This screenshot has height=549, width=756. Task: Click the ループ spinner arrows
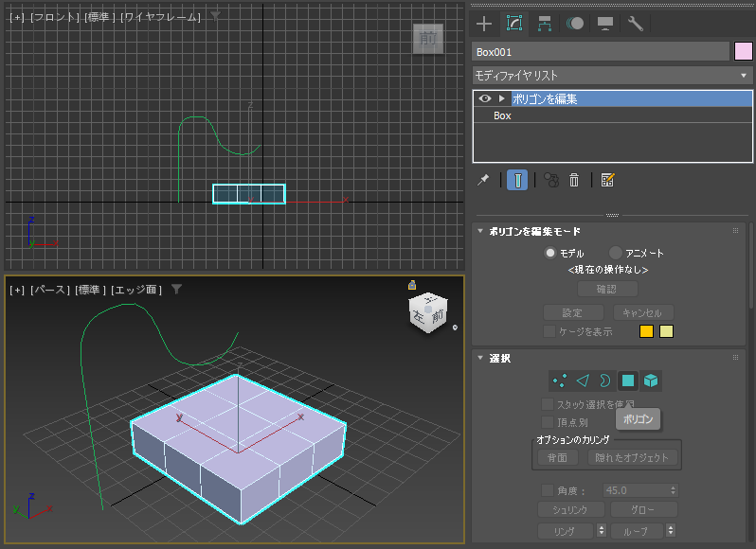(670, 531)
